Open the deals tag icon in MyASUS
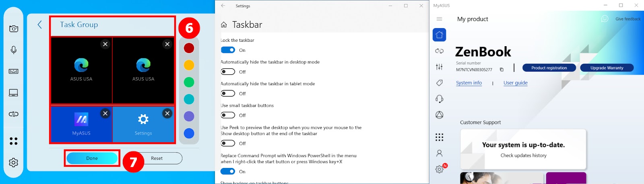The height and width of the screenshot is (184, 644). (x=440, y=83)
